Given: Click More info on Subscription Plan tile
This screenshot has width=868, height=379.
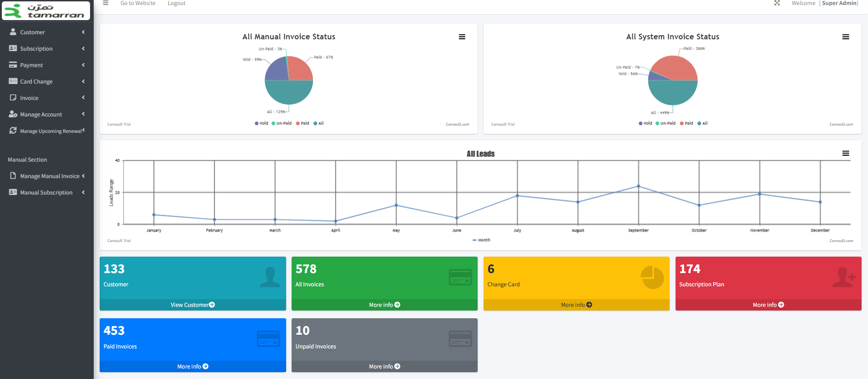Looking at the screenshot, I should click(x=768, y=305).
